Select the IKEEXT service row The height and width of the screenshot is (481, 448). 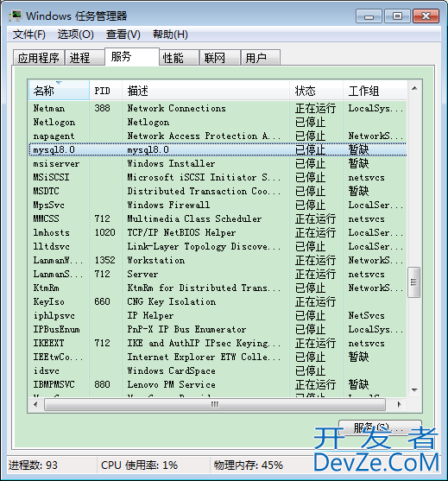218,343
